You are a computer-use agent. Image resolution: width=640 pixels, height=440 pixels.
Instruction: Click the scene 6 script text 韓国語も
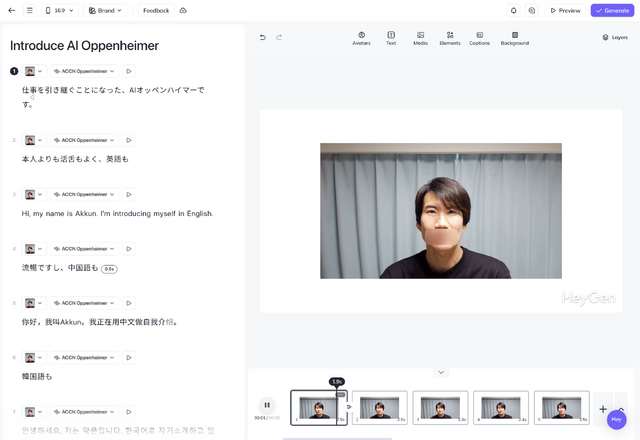[x=37, y=376]
